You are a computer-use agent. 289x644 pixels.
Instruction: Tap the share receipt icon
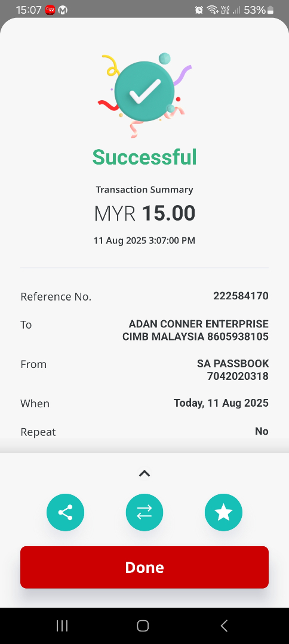pos(65,512)
